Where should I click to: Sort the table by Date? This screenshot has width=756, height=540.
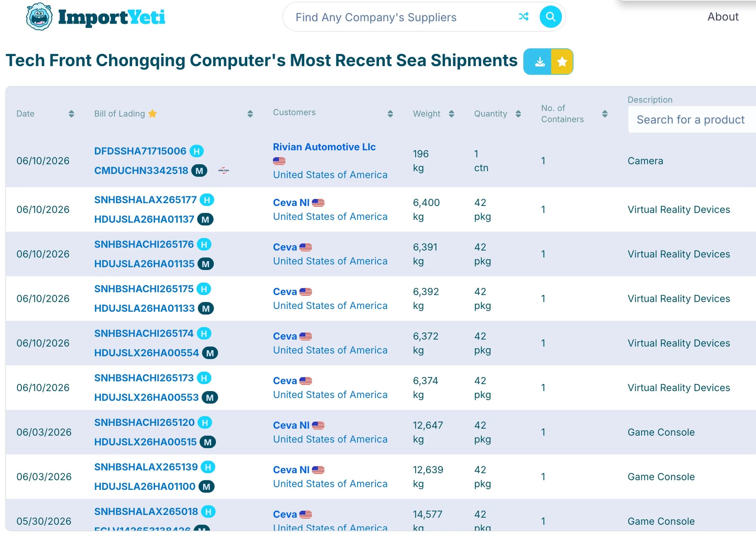71,114
